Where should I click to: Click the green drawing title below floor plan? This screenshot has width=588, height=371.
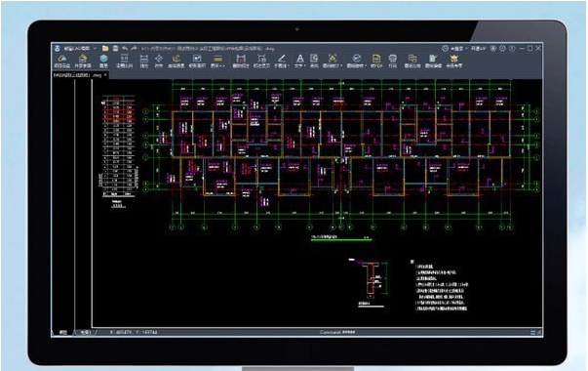(340, 237)
